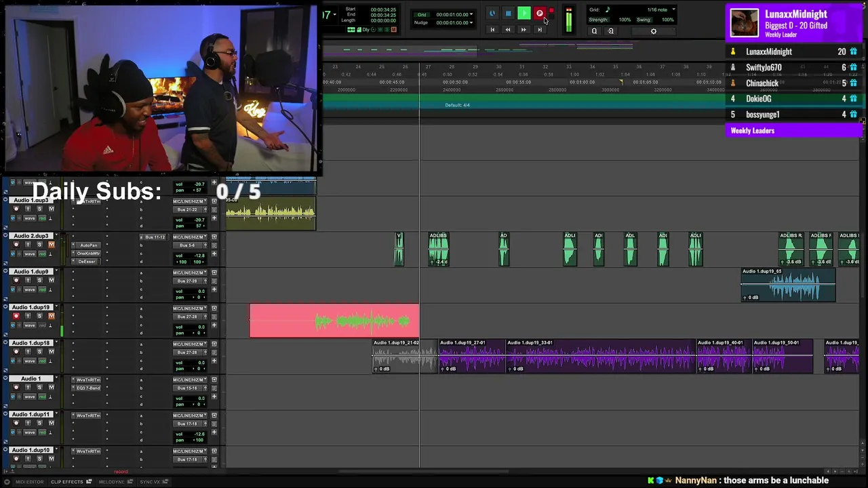Click the red M mute indicator under counter
868x488 pixels.
(394, 30)
